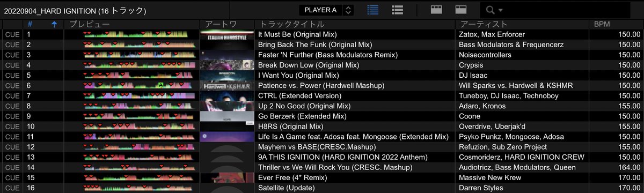644x193 pixels.
Task: Click the PLAYER A stepper arrows
Action: click(x=348, y=10)
